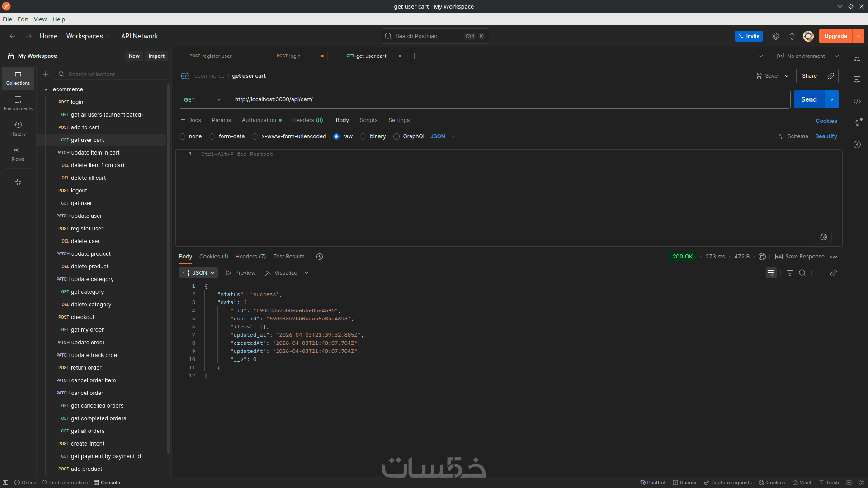Toggle word wrap icon in response toolbar
Screen dimensions: 868x488
click(x=771, y=273)
